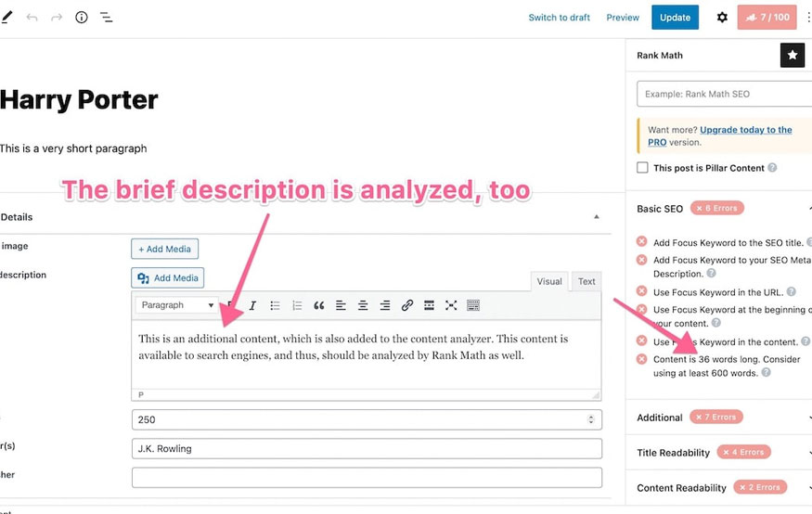Viewport: 812px width, 514px height.
Task: Check the Pillar Content checkbox
Action: point(643,168)
